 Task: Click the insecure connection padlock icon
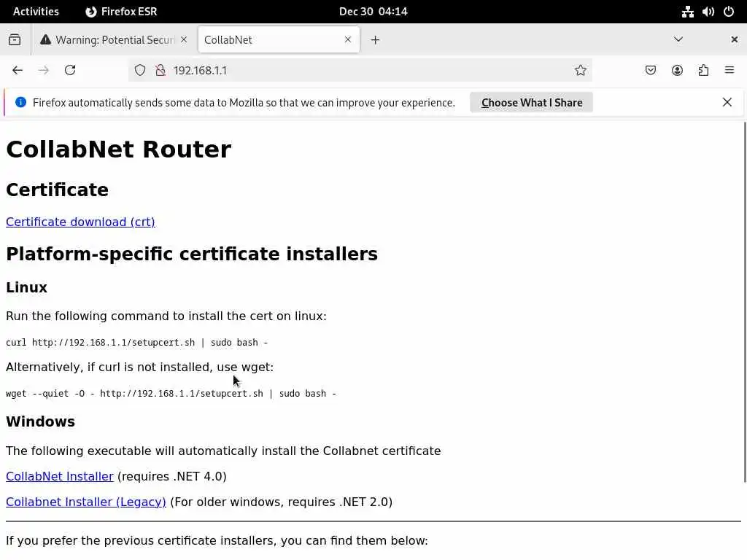point(160,71)
